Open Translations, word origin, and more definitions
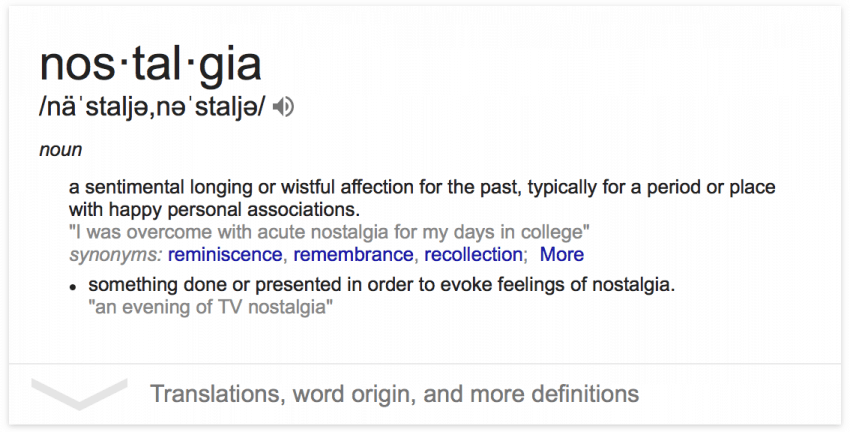Image resolution: width=850 pixels, height=432 pixels. [x=394, y=394]
